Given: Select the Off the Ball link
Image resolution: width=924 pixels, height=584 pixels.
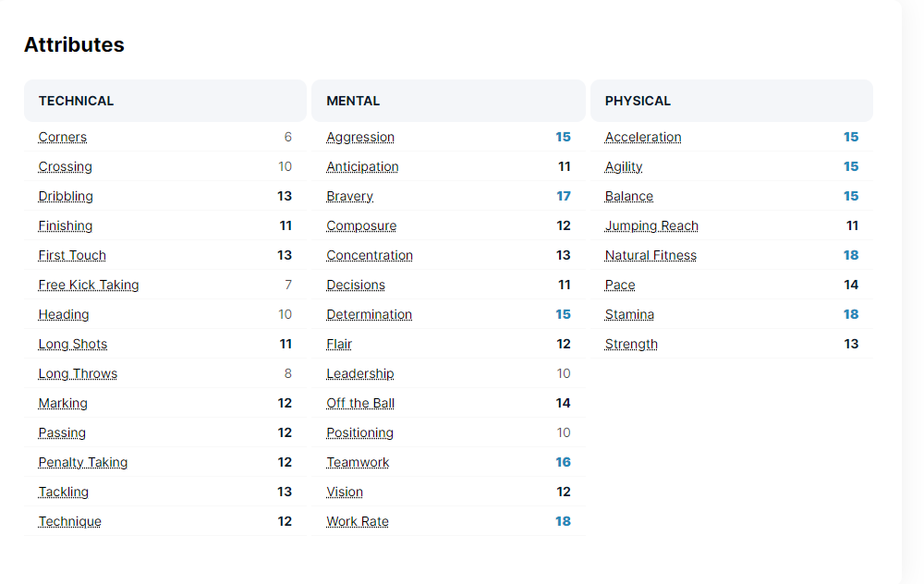Looking at the screenshot, I should tap(360, 404).
